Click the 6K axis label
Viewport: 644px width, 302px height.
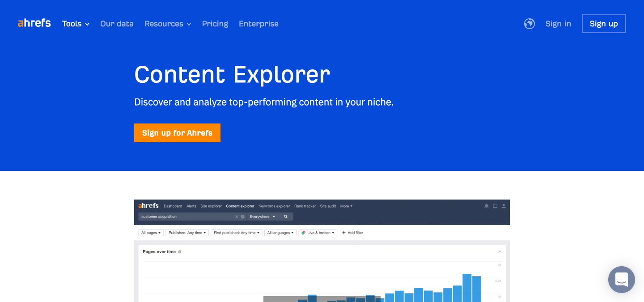click(x=499, y=265)
